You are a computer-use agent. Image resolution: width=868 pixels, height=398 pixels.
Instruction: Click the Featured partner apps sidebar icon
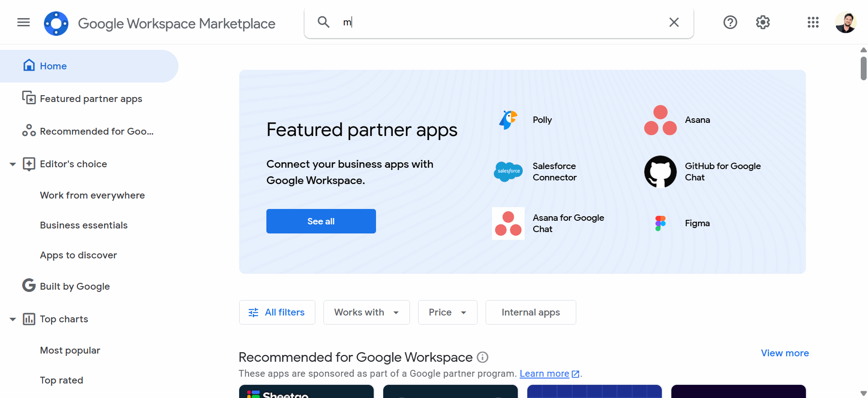[x=29, y=97]
